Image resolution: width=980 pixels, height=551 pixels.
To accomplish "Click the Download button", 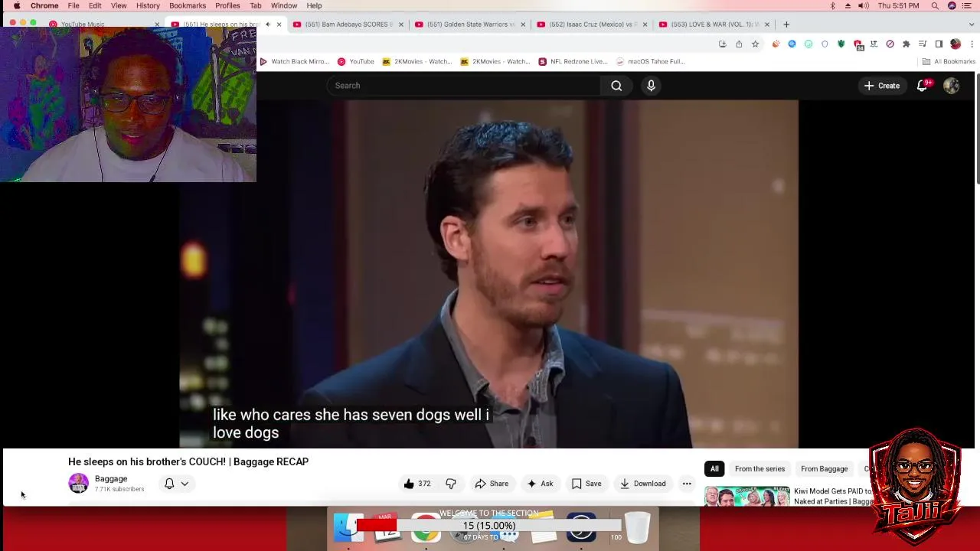I will point(643,484).
